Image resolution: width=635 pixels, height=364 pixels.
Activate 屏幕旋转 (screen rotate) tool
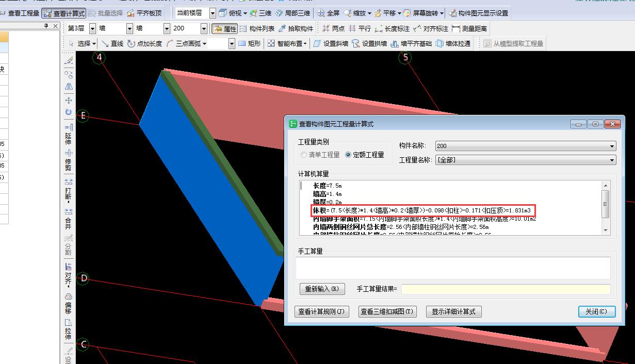(424, 13)
